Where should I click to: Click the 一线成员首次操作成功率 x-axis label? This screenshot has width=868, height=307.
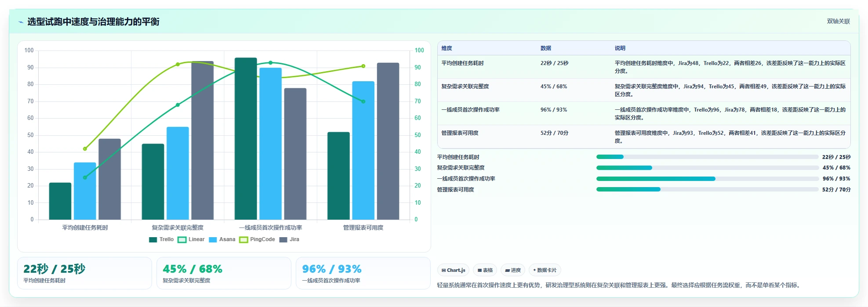click(x=270, y=228)
